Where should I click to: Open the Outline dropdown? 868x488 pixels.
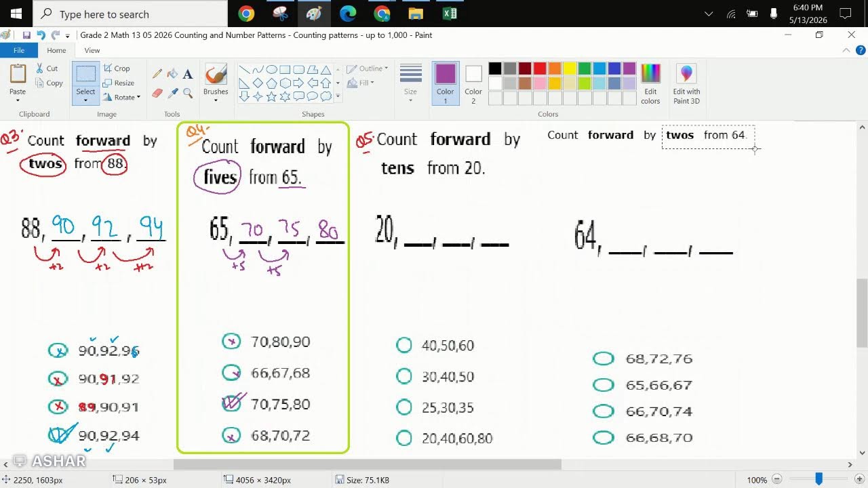(x=367, y=68)
